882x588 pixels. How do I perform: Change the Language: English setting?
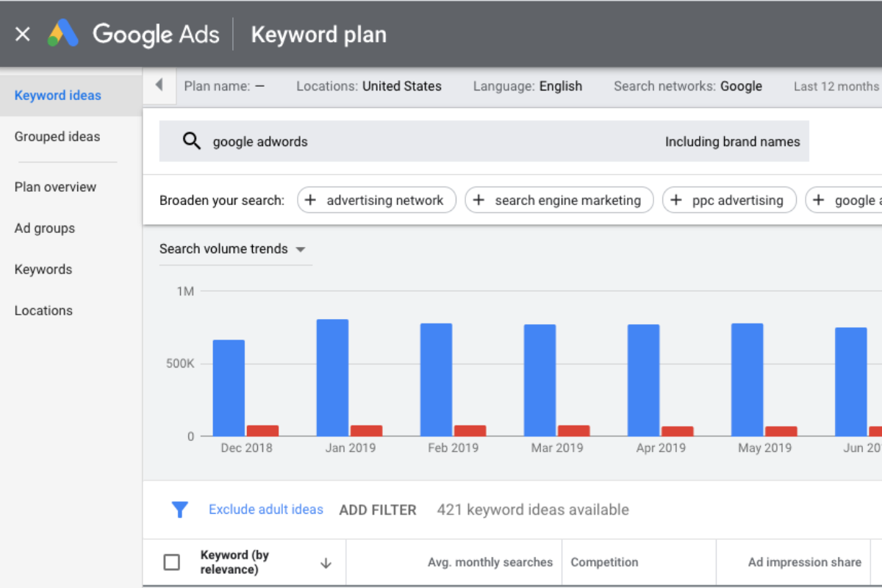528,86
